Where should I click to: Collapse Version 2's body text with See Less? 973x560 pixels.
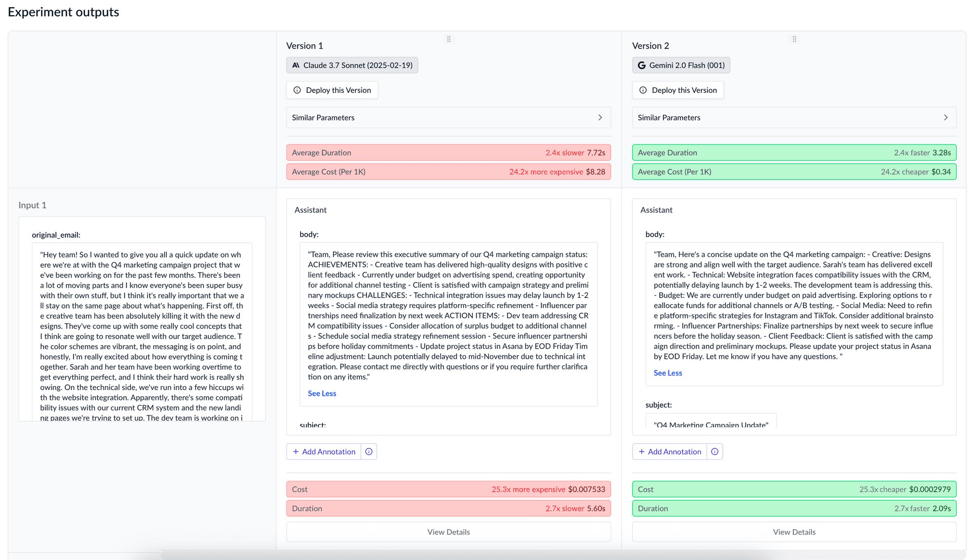(x=667, y=373)
